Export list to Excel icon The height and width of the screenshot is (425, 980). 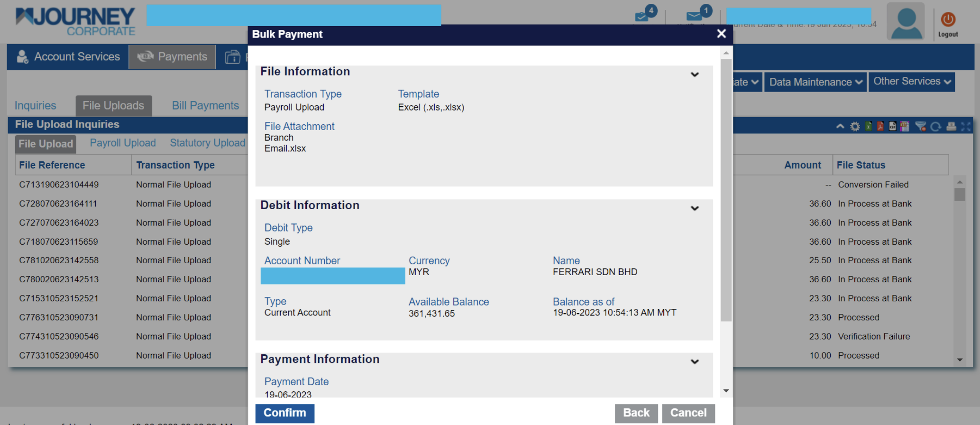[869, 126]
